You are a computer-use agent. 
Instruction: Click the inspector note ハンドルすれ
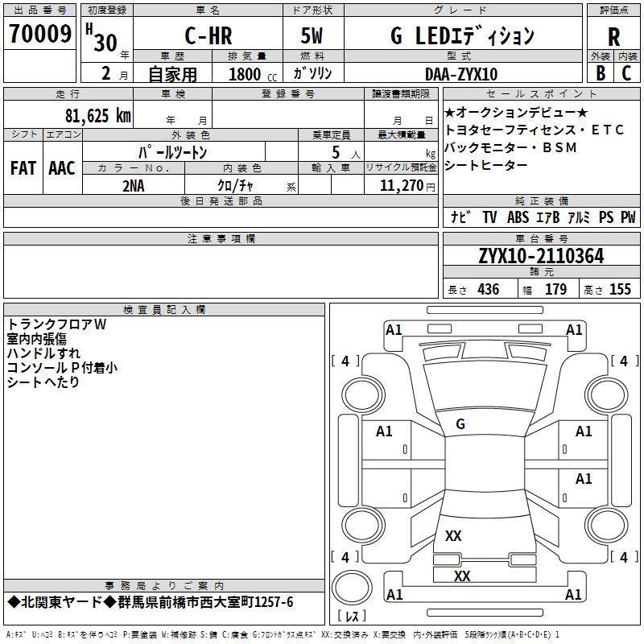click(43, 353)
